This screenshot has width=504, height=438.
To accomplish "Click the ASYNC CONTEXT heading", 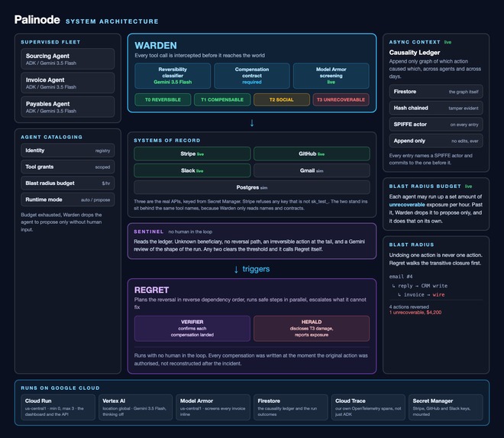I will point(415,42).
